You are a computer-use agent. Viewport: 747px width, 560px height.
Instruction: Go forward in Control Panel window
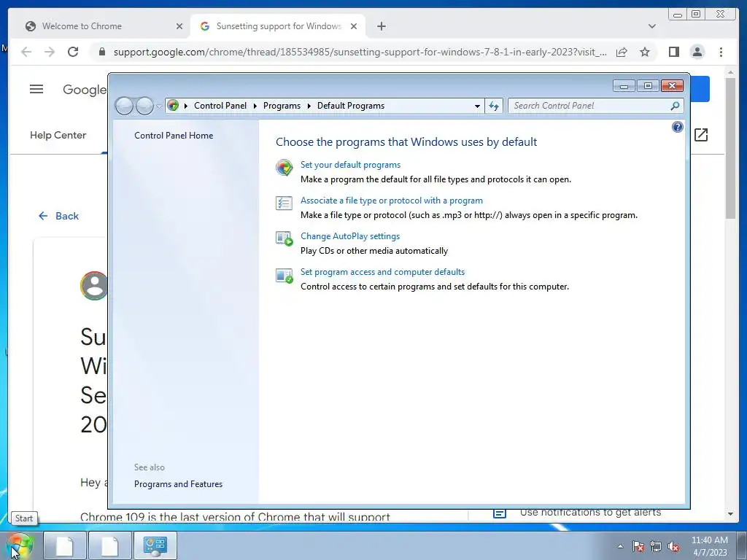(144, 106)
